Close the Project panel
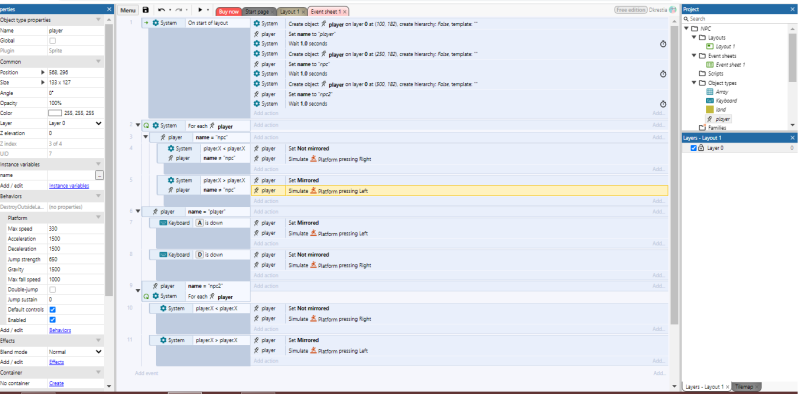Screen dimensions: 800x394 tap(793, 9)
